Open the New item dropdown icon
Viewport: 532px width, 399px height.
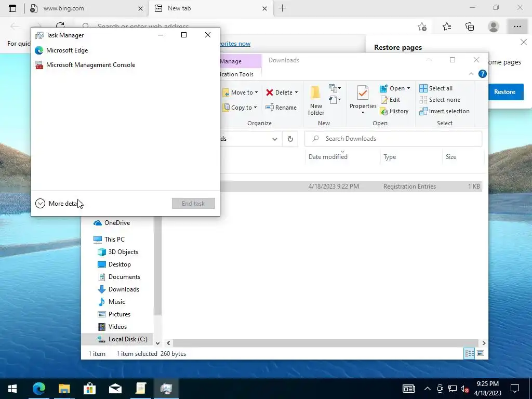[335, 88]
